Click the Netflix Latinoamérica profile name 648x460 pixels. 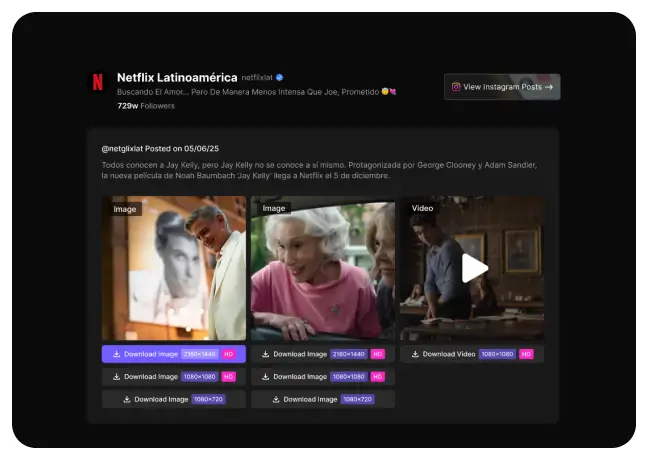pos(177,77)
